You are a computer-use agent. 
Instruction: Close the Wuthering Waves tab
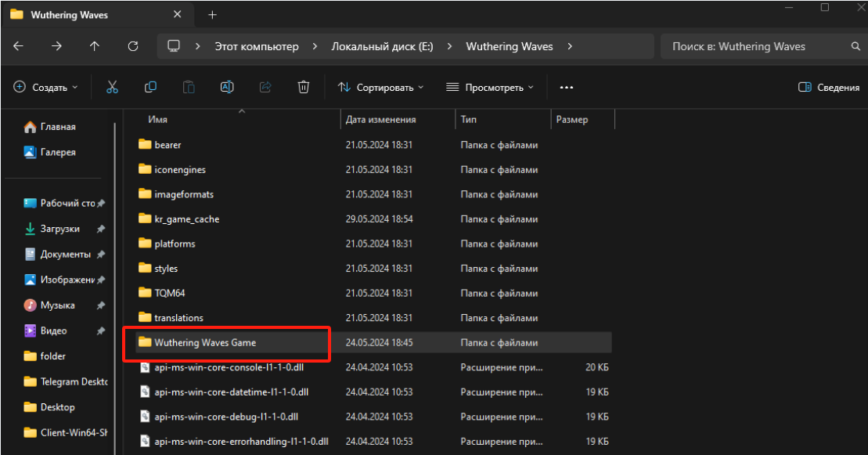tap(177, 14)
